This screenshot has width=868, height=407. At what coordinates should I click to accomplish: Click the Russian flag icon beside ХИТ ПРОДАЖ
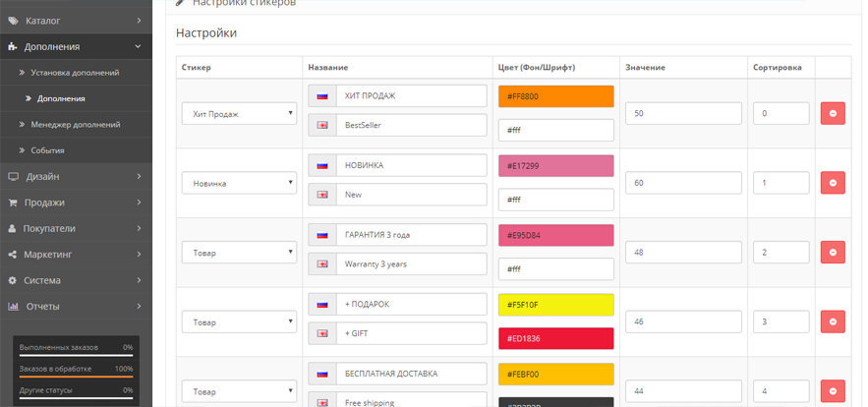click(322, 96)
